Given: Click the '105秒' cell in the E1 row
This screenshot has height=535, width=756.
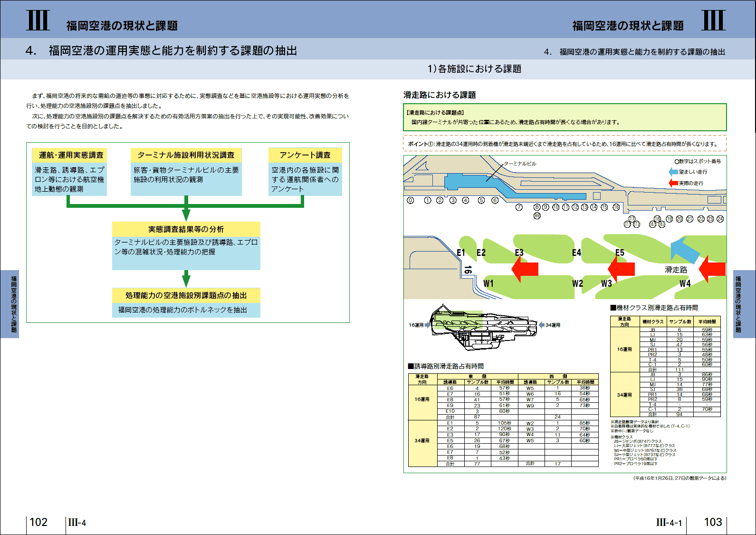Looking at the screenshot, I should pyautogui.click(x=505, y=423).
